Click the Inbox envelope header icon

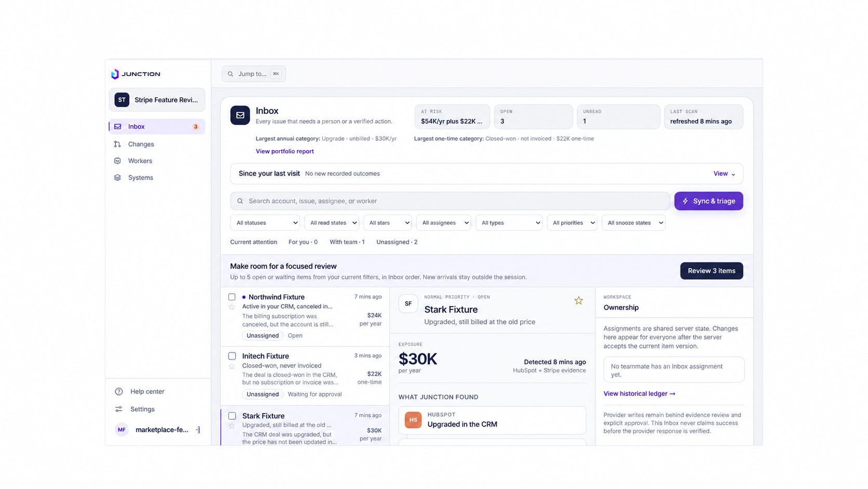coord(240,115)
